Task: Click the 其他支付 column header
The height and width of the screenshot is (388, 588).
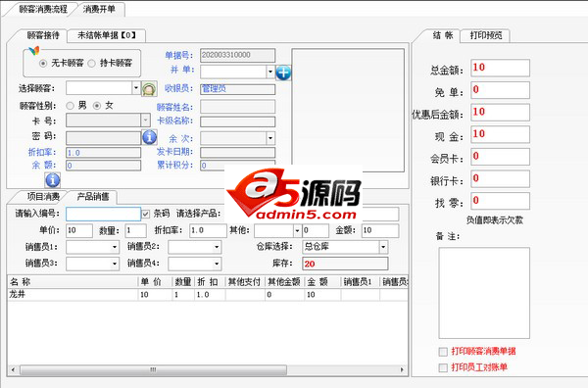Action: [x=245, y=282]
